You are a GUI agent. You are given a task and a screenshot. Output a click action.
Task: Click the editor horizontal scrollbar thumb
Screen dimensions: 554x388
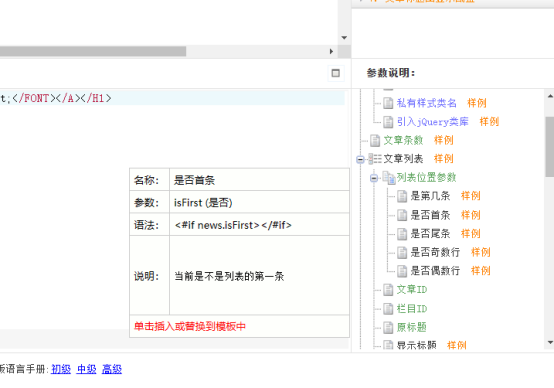(x=93, y=52)
